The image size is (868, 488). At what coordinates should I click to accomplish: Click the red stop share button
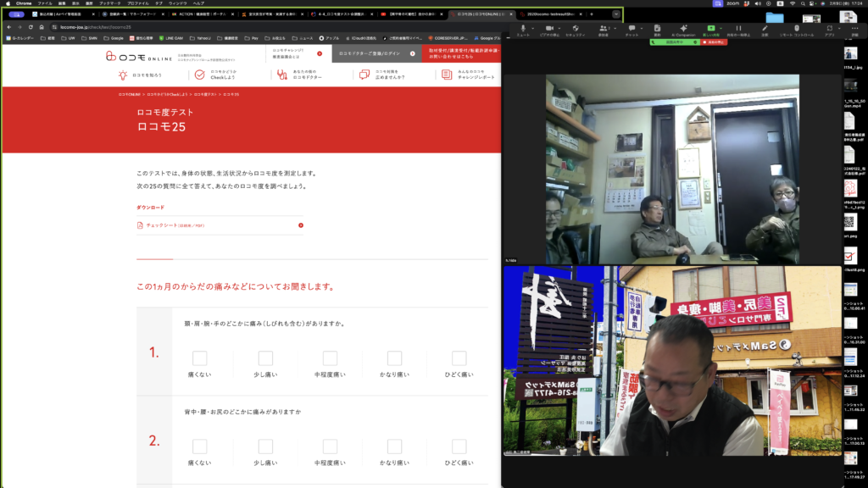click(x=714, y=42)
